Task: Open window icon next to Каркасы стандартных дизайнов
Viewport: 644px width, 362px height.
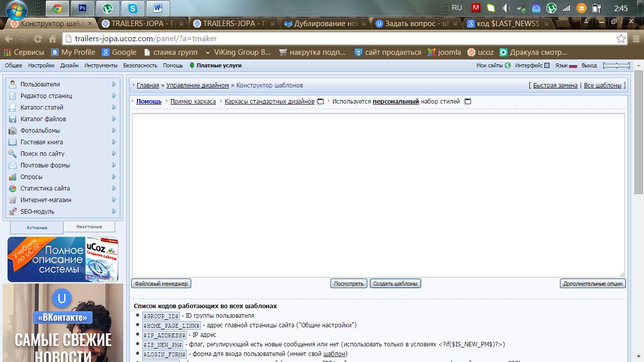Action: point(320,102)
